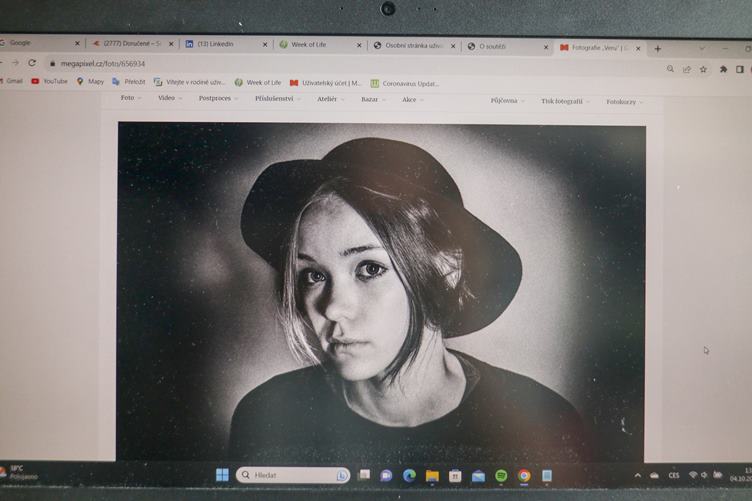The image size is (752, 501).
Task: Show hidden system tray icons
Action: point(637,476)
